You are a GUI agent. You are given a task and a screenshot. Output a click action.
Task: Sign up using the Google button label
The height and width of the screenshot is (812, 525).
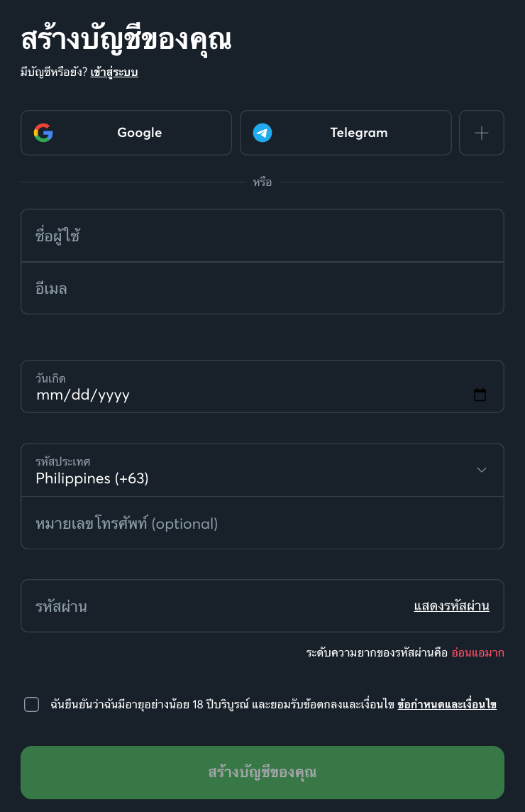[x=140, y=133]
